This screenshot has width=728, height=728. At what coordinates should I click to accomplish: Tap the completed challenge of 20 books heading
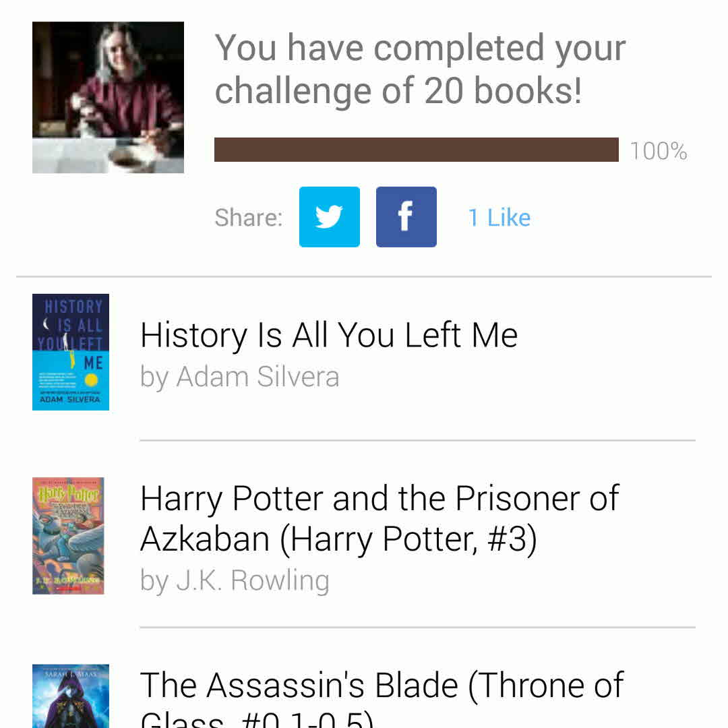420,69
